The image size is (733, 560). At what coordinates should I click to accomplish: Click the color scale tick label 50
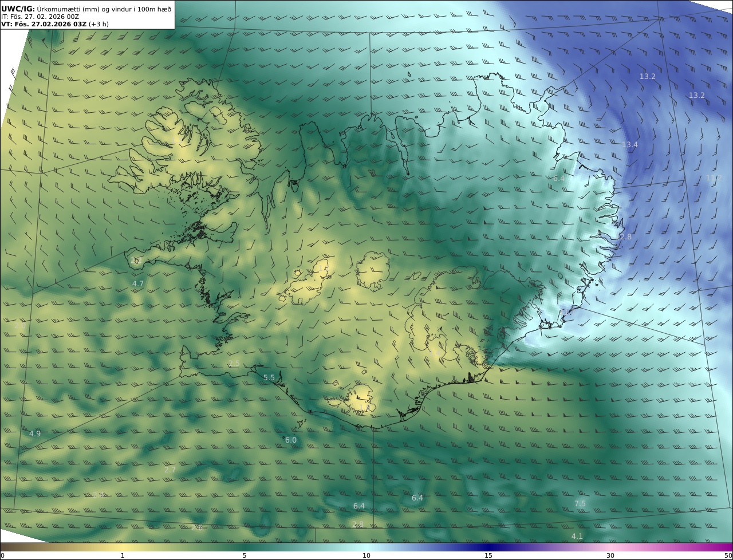coord(728,555)
